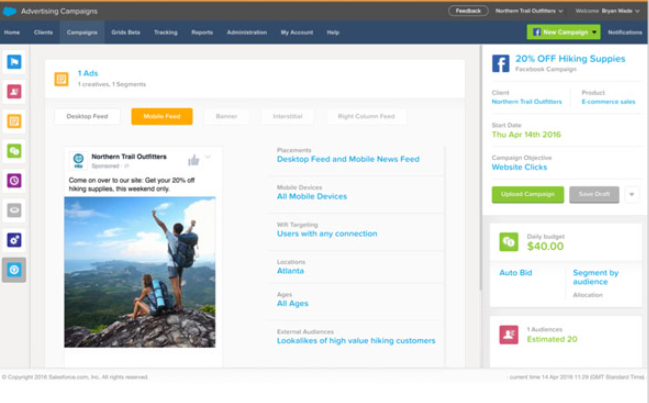Click the All Mobile Devices link
This screenshot has width=649, height=403.
312,197
